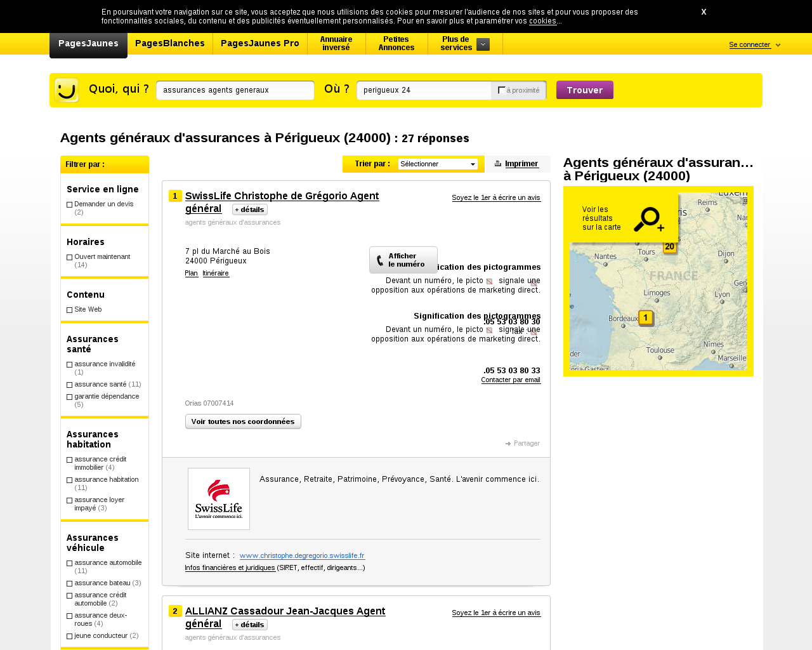Open 'Infos financières et juridiques' link
Viewport: 812px width, 650px height.
(230, 567)
